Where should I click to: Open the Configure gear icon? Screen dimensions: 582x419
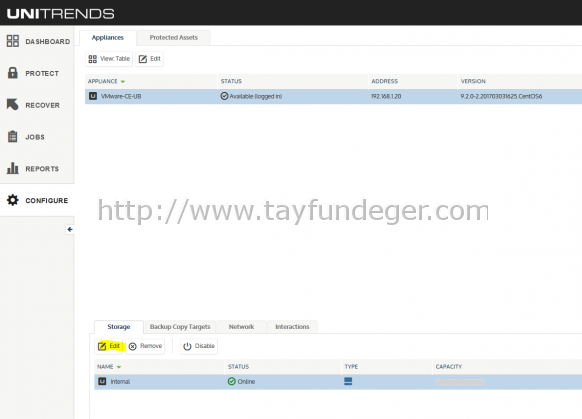coord(13,200)
